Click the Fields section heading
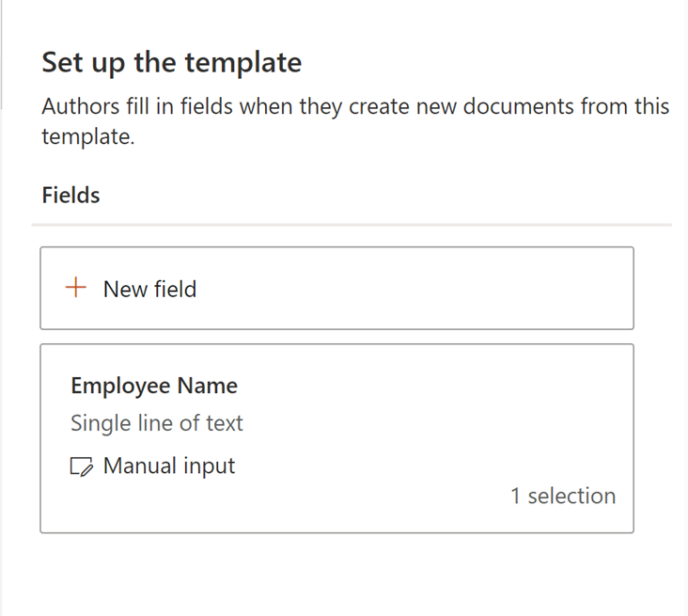This screenshot has width=688, height=616. tap(71, 195)
